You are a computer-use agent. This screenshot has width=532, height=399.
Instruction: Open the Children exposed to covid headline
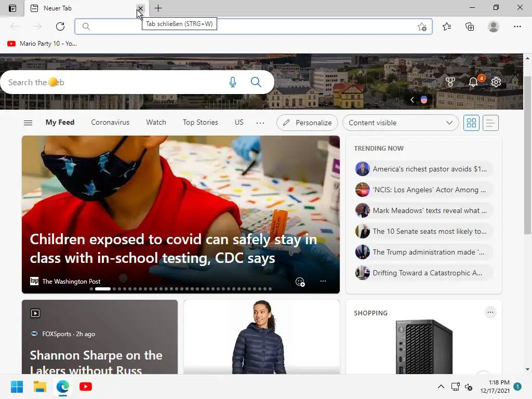click(174, 249)
